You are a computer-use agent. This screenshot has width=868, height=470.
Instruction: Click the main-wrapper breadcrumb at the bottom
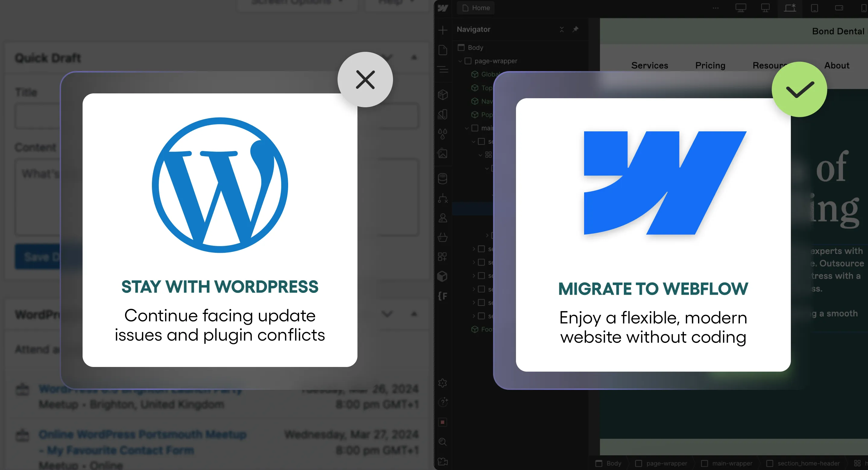pos(727,463)
